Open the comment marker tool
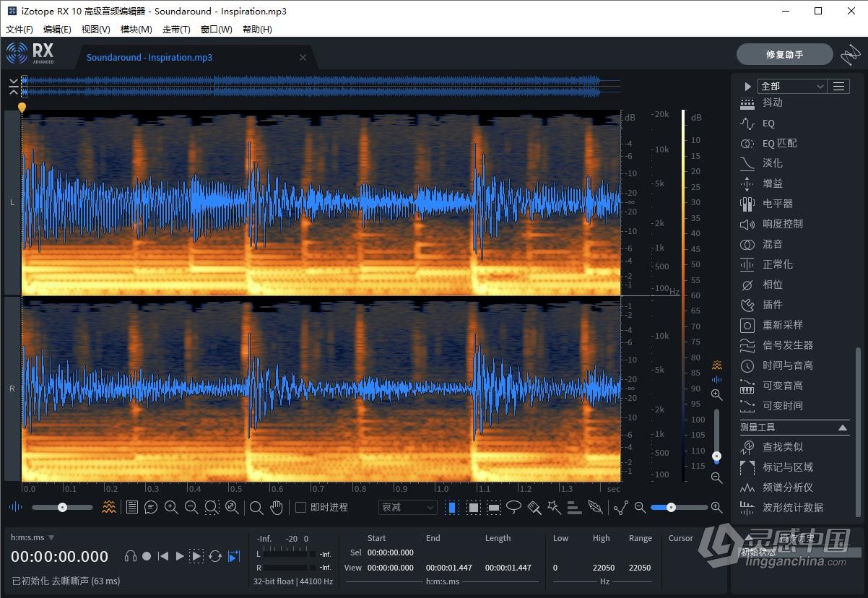The image size is (868, 598). pos(151,508)
